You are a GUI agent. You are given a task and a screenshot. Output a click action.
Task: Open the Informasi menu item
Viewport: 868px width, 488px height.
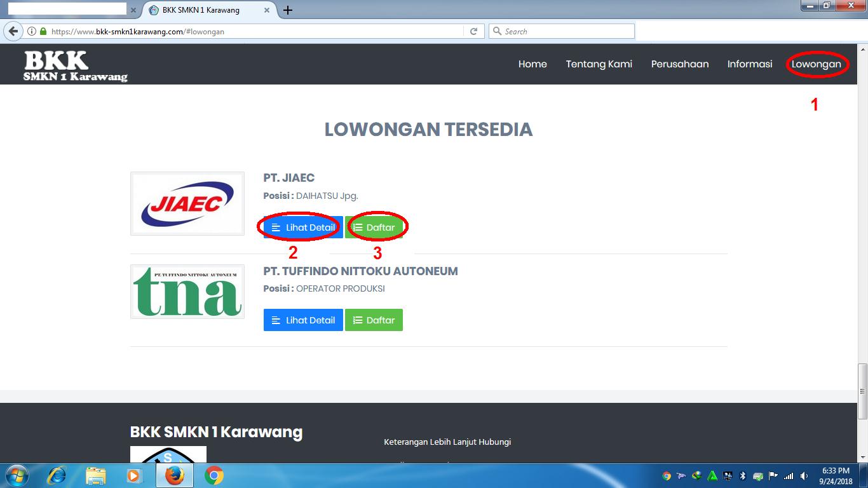tap(750, 64)
